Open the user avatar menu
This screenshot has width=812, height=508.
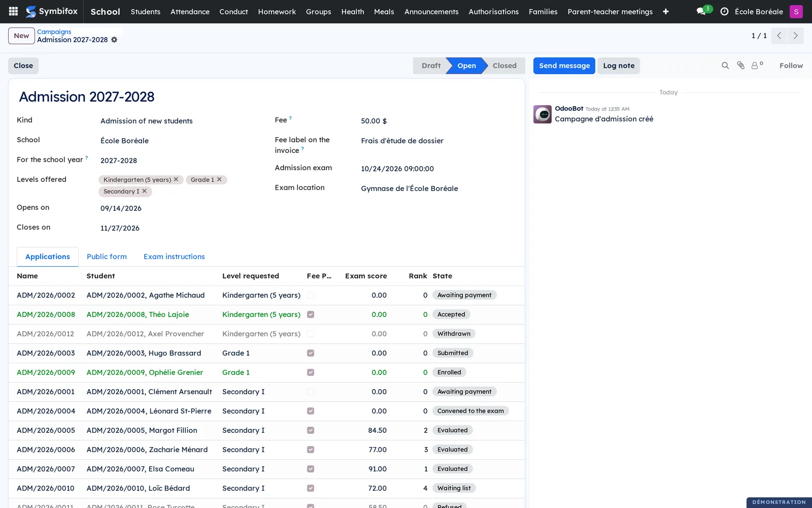(x=796, y=11)
